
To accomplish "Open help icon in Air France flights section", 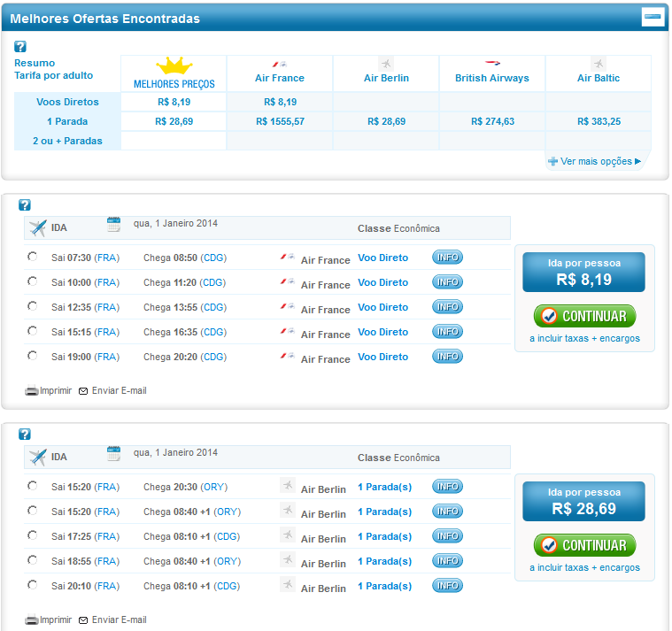I will (x=25, y=205).
